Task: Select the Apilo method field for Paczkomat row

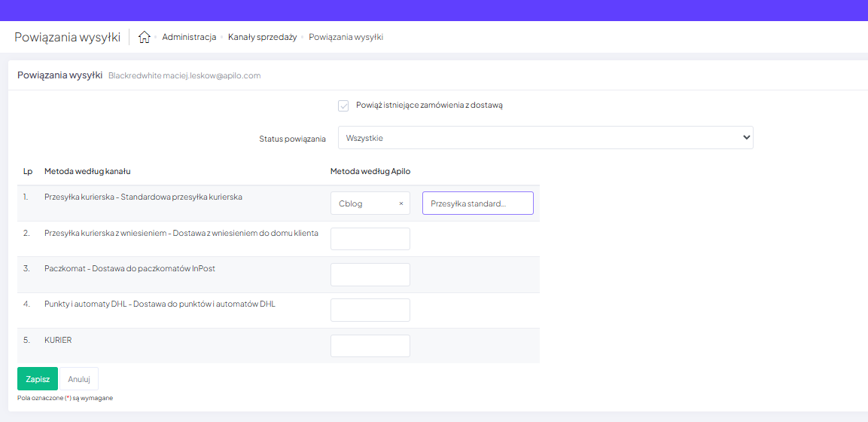Action: coord(370,274)
